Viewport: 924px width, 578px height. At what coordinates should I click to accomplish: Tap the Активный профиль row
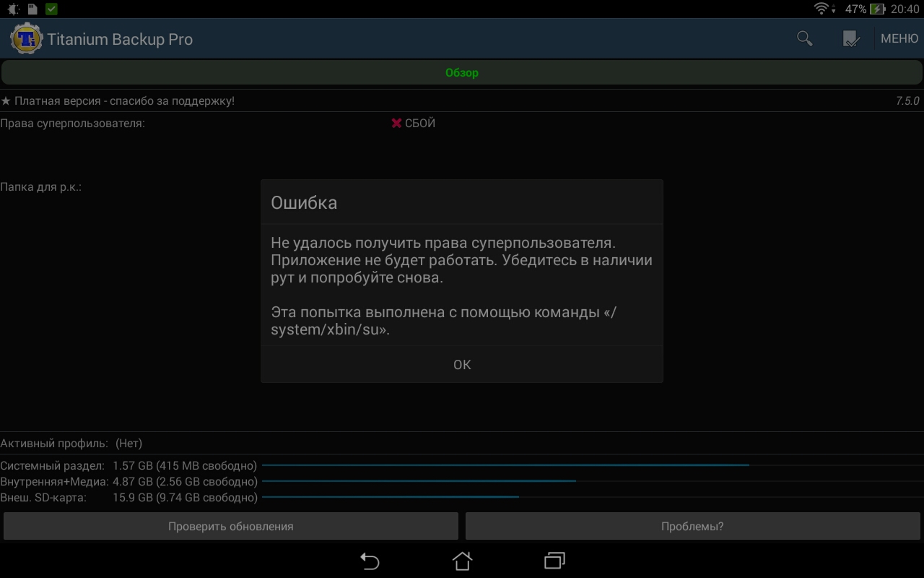[x=72, y=444]
